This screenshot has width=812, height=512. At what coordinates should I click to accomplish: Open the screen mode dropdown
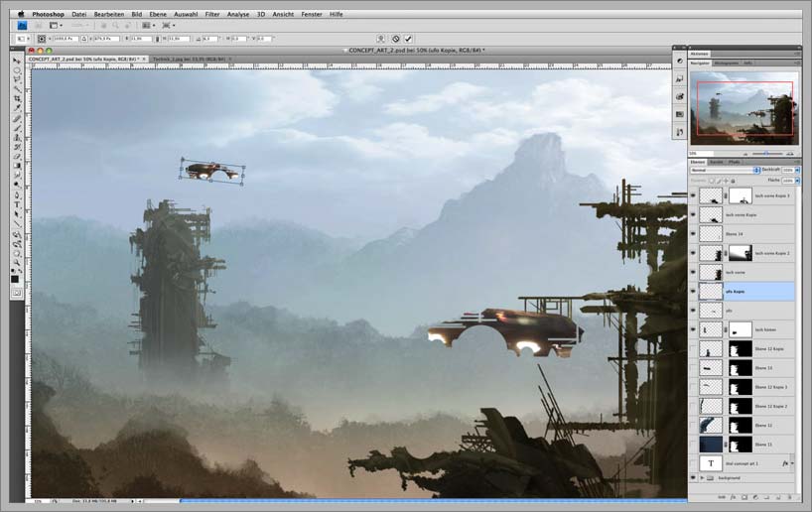(x=169, y=26)
